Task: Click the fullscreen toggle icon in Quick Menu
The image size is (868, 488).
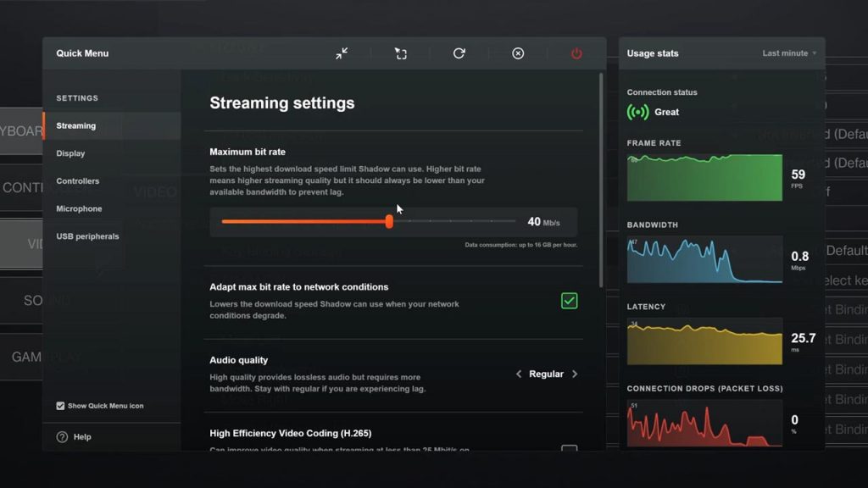Action: (x=401, y=53)
